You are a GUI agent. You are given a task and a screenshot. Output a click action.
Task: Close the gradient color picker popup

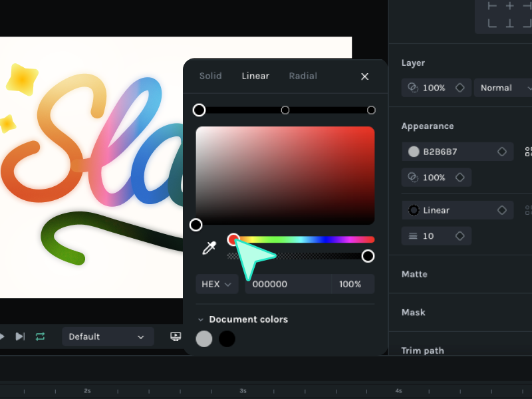[x=364, y=76]
